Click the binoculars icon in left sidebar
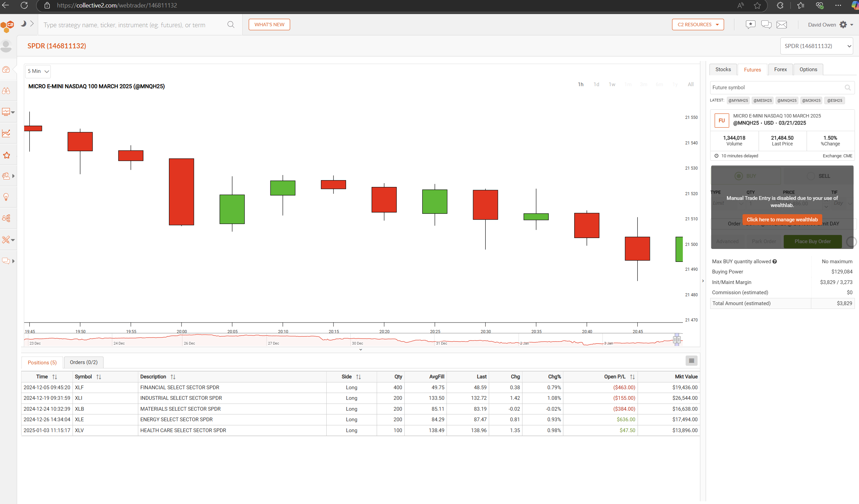Image resolution: width=859 pixels, height=504 pixels. pos(6,91)
